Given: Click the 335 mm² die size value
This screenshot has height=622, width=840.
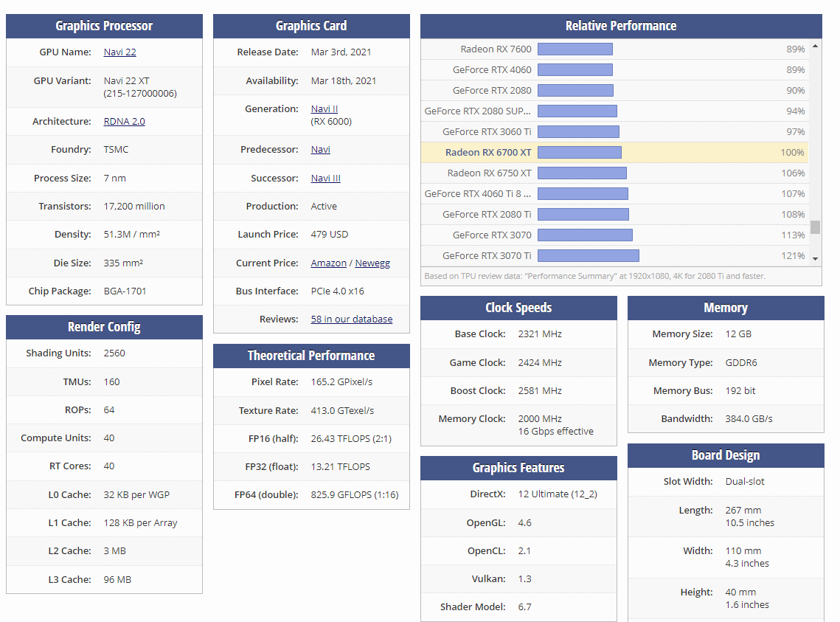Looking at the screenshot, I should click(x=123, y=263).
